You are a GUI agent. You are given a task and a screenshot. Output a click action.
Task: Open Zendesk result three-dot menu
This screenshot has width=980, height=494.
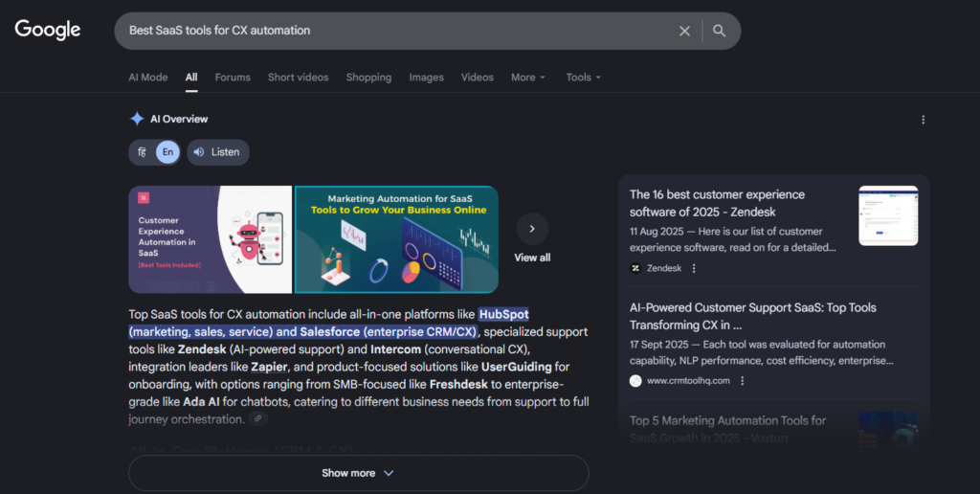[x=694, y=268]
